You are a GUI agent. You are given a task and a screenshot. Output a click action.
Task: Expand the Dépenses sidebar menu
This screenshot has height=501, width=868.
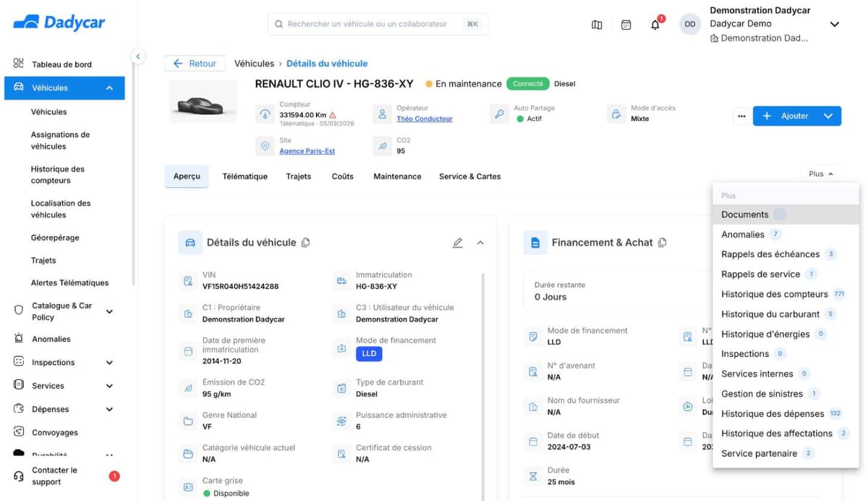click(109, 409)
